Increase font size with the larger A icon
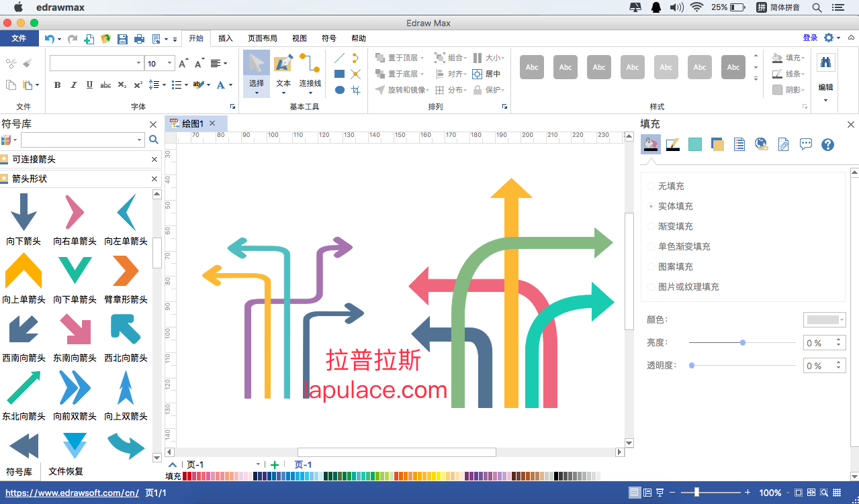859x504 pixels. click(x=183, y=64)
